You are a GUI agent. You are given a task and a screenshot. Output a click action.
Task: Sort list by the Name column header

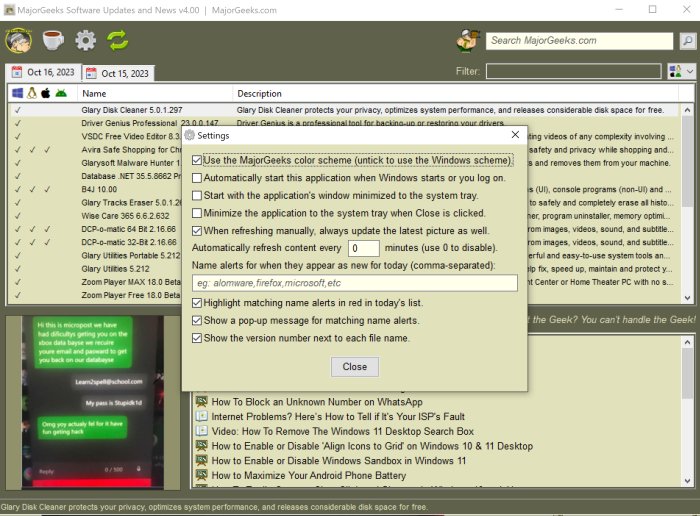155,93
